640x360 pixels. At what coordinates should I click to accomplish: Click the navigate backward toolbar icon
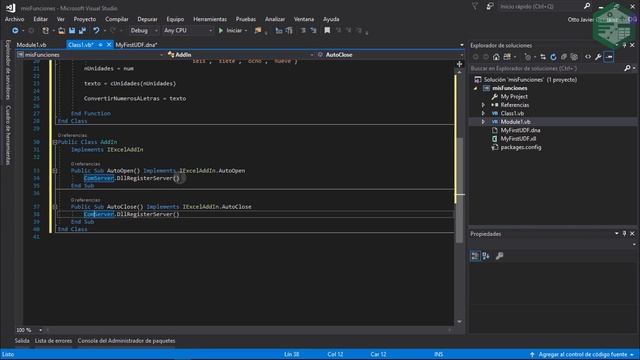(15, 31)
